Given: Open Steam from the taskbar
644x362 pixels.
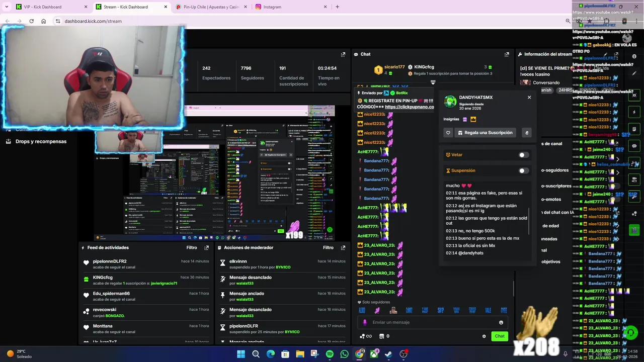Looking at the screenshot, I should (388, 354).
